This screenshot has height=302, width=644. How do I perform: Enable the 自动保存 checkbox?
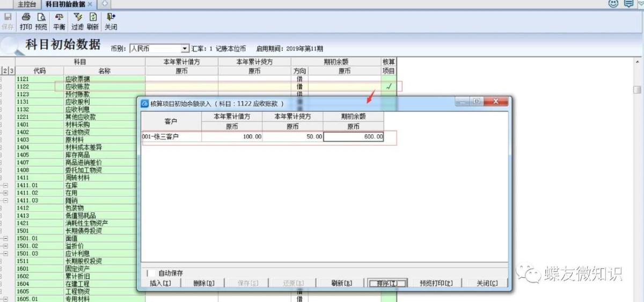(x=151, y=273)
